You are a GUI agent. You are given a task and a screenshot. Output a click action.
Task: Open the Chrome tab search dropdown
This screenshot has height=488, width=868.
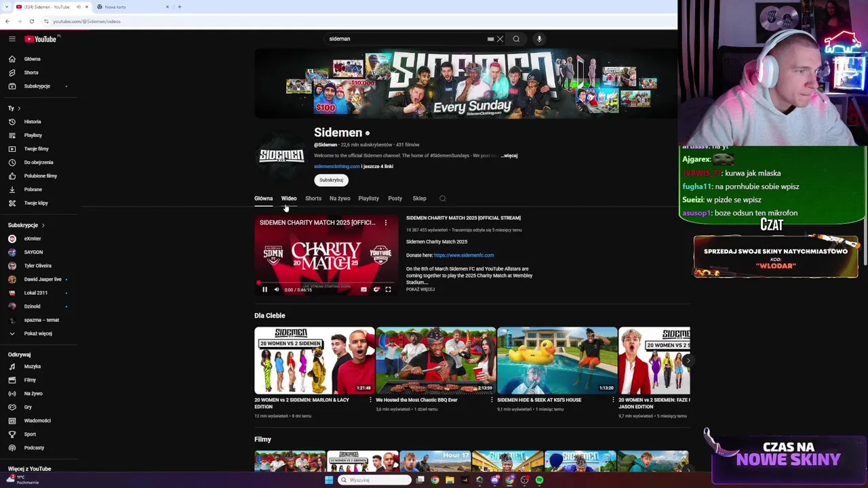(7, 7)
